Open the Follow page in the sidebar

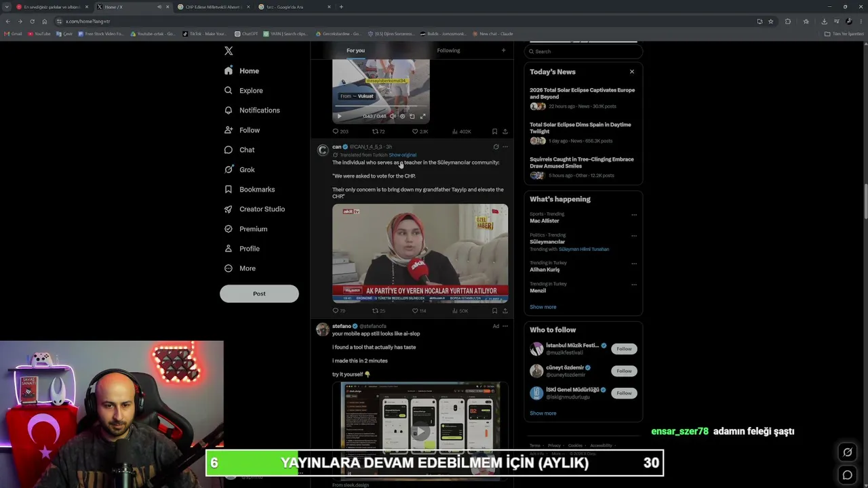click(242, 130)
